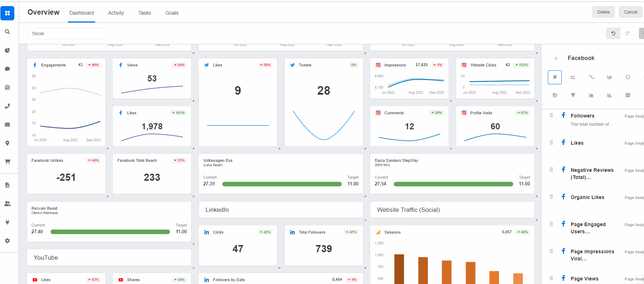Click the undo arrow button
Viewport: 644px width, 284px height.
613,33
